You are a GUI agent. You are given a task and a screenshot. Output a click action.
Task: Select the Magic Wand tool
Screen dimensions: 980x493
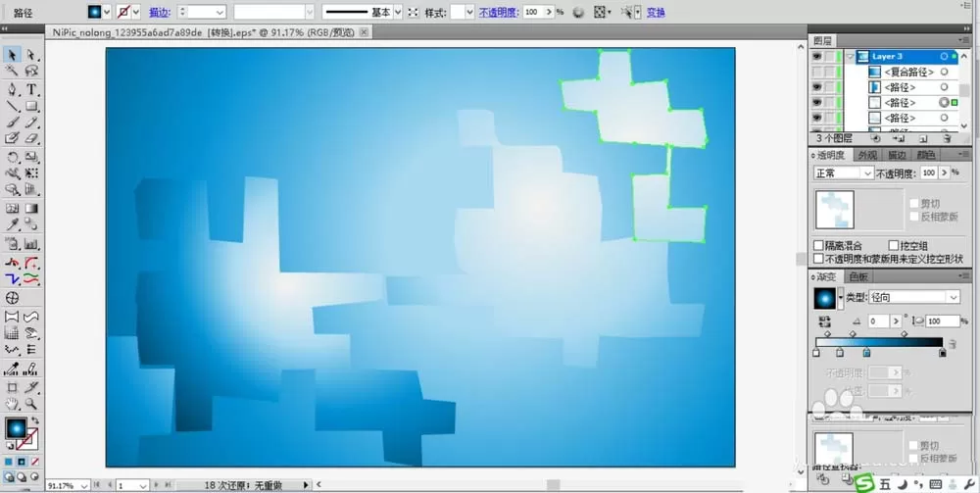12,71
